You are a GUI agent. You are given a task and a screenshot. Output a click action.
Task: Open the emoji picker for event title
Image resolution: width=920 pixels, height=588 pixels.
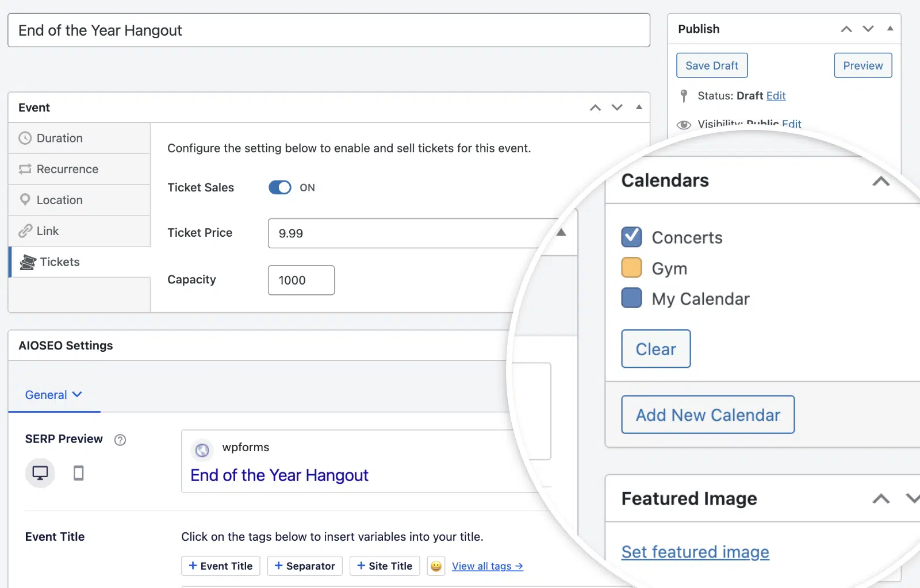click(436, 566)
